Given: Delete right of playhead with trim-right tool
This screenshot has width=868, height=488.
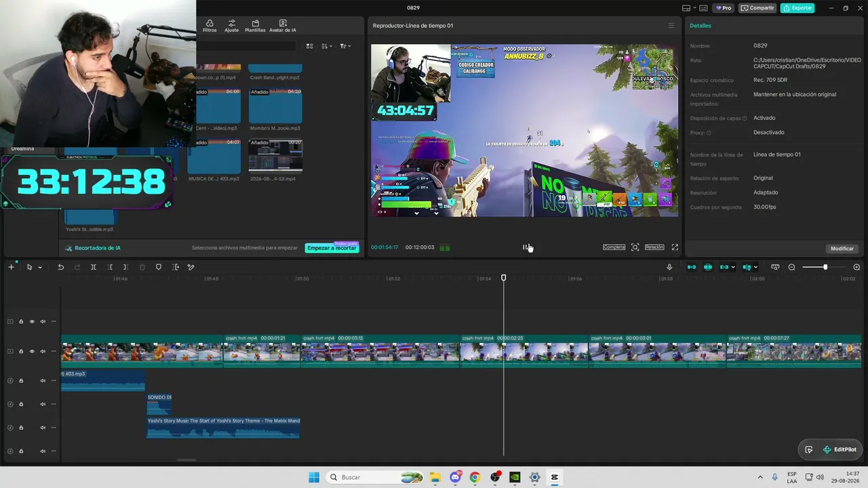Looking at the screenshot, I should [126, 267].
